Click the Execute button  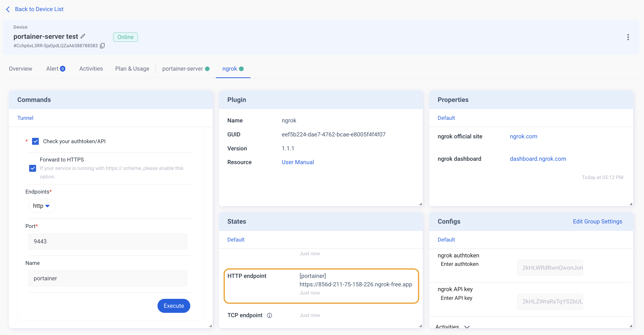tap(174, 306)
